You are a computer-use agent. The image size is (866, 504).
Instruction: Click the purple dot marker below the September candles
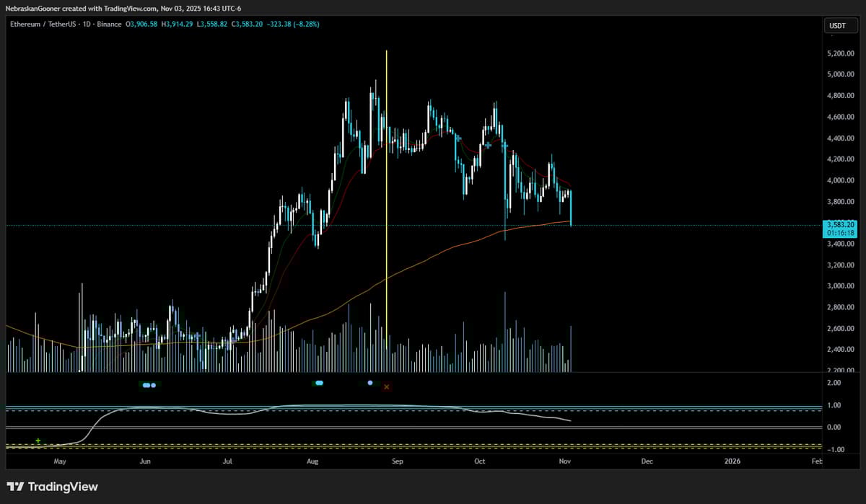[369, 383]
